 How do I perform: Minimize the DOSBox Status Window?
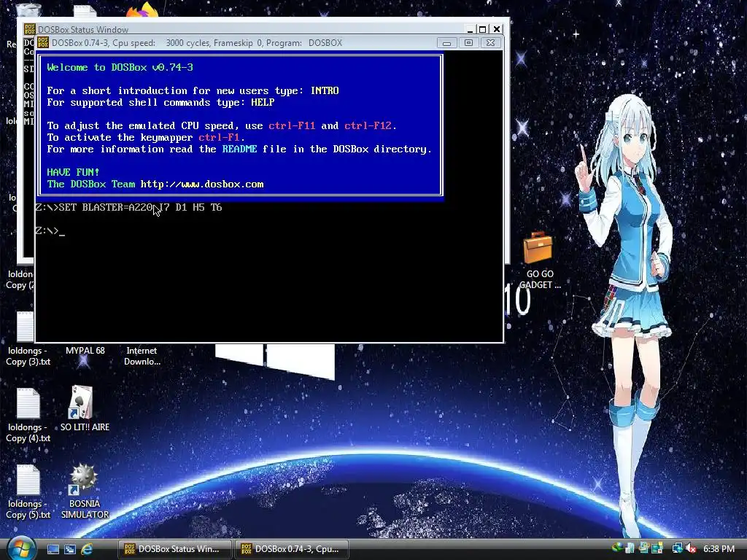tap(470, 29)
